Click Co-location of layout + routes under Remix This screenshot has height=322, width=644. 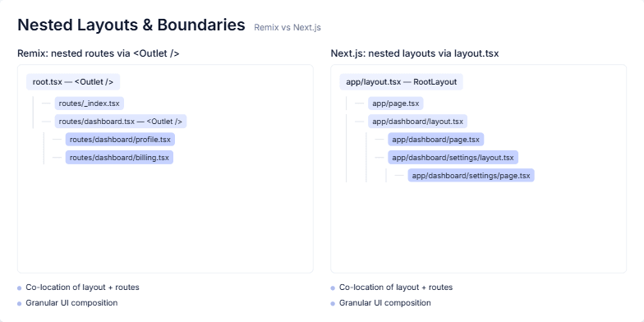[82, 287]
